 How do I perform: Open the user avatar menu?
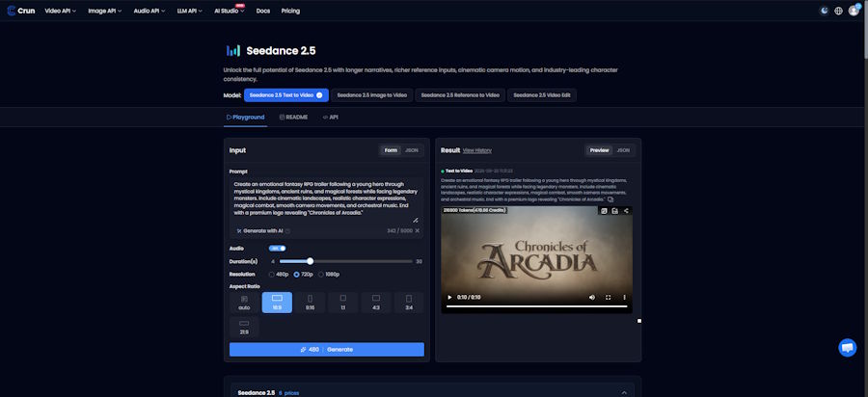(854, 11)
